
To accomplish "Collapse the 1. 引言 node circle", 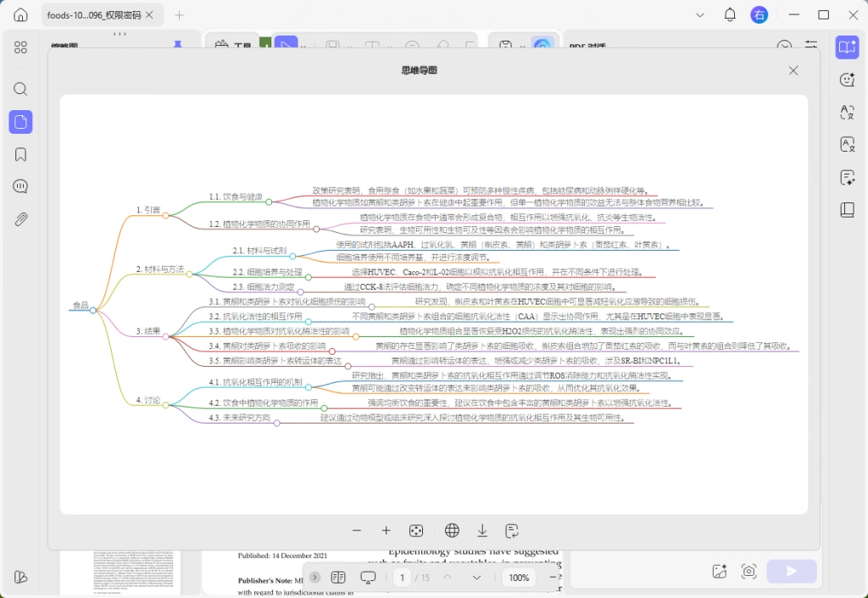I will pyautogui.click(x=165, y=215).
